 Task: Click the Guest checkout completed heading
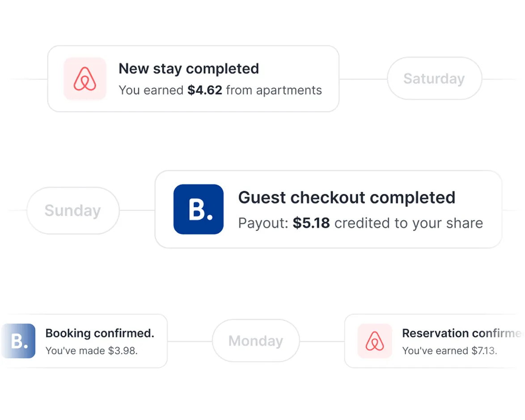coord(347,197)
